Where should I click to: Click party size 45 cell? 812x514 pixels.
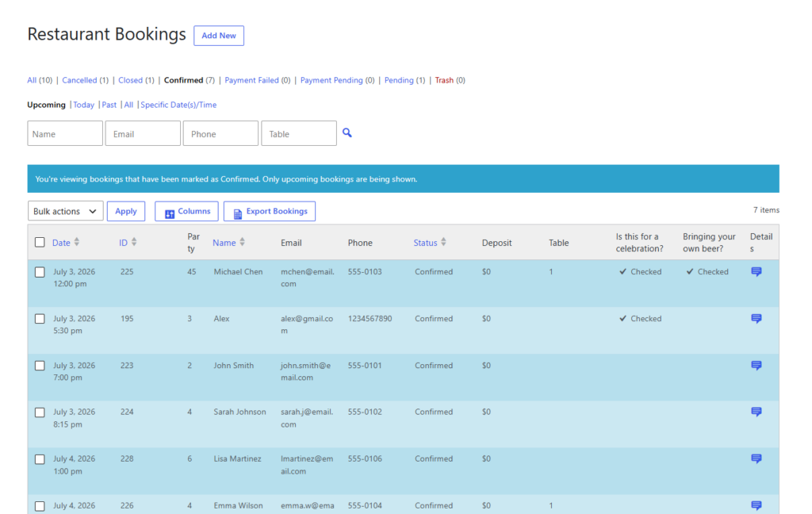click(192, 271)
